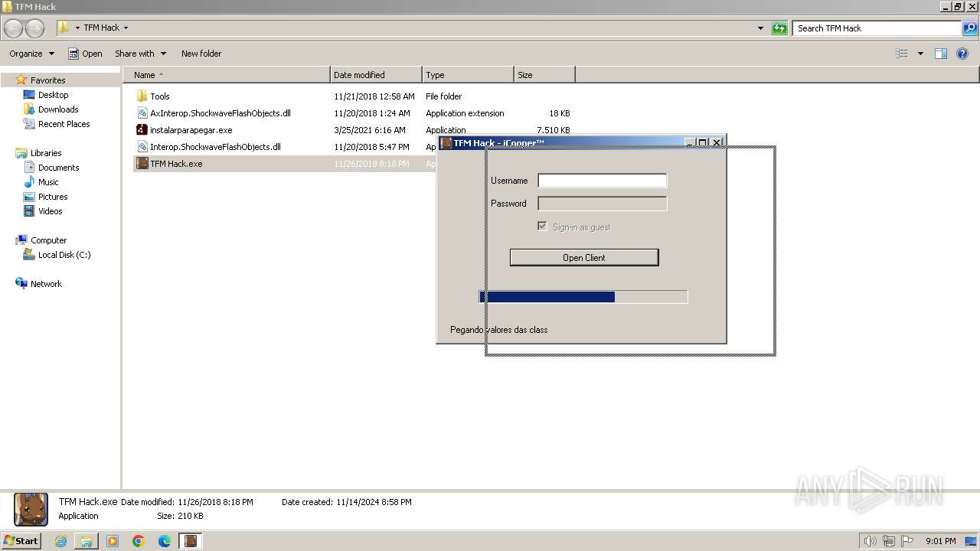Click the TFM Hack taskbar button
Screen dimensions: 980x551
pos(191,541)
